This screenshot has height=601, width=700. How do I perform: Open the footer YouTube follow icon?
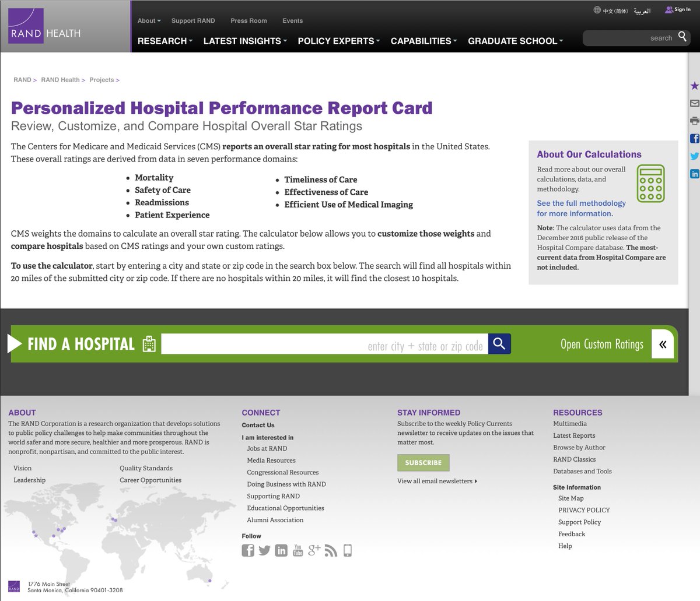click(x=297, y=550)
